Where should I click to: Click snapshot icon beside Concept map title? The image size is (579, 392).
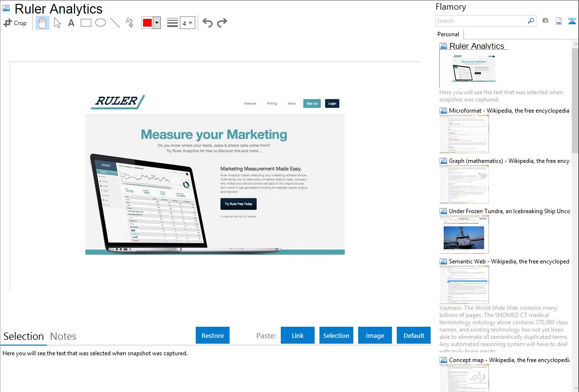point(443,360)
